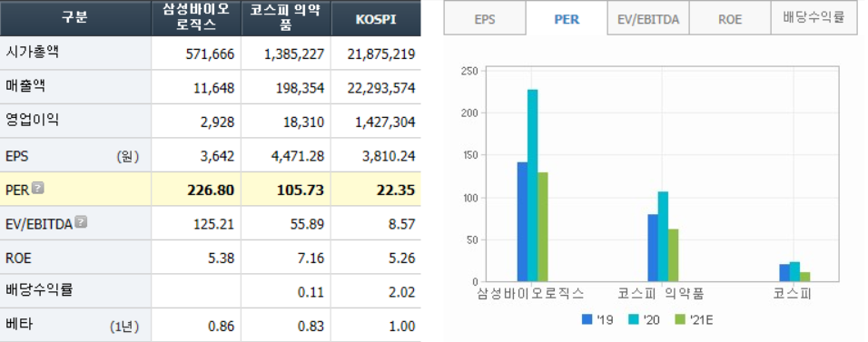Image resolution: width=868 pixels, height=342 pixels.
Task: Toggle the '21E legend green swatch
Action: (680, 319)
